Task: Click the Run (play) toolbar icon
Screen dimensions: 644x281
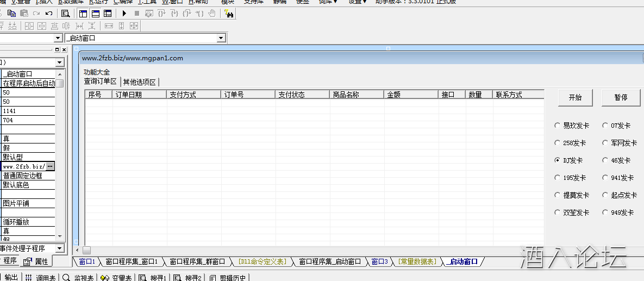Action: click(124, 14)
